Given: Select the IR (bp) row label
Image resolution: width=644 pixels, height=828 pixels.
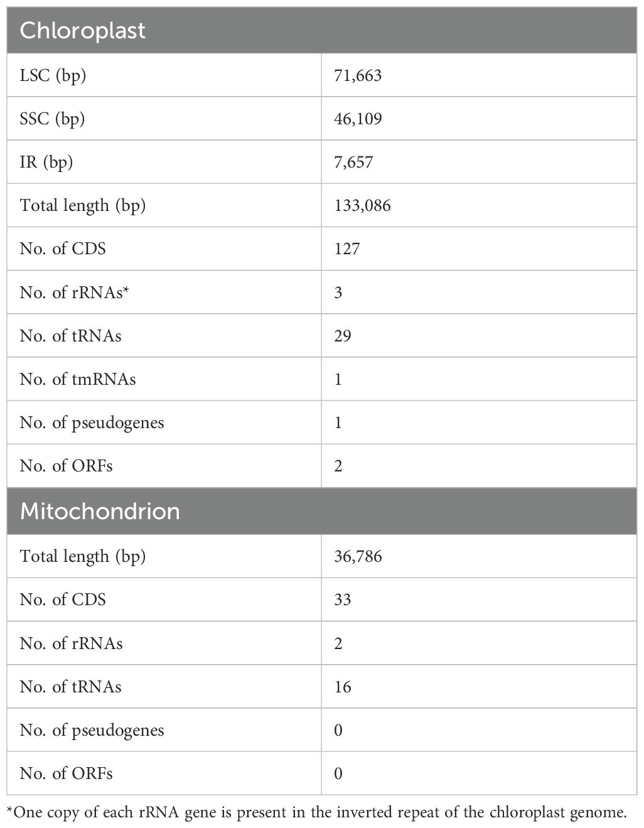Looking at the screenshot, I should click(x=46, y=162).
